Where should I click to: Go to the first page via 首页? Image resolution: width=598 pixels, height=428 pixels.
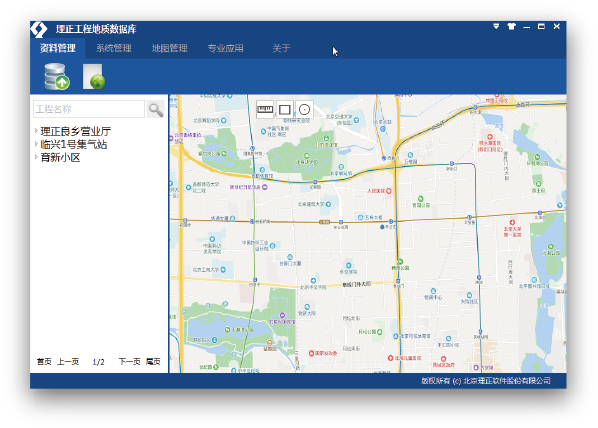click(x=44, y=362)
